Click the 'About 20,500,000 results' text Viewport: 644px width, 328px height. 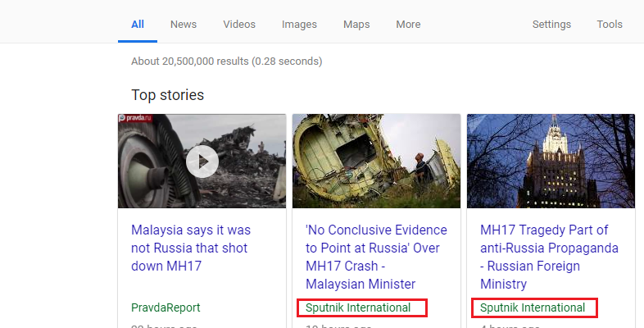pos(227,61)
